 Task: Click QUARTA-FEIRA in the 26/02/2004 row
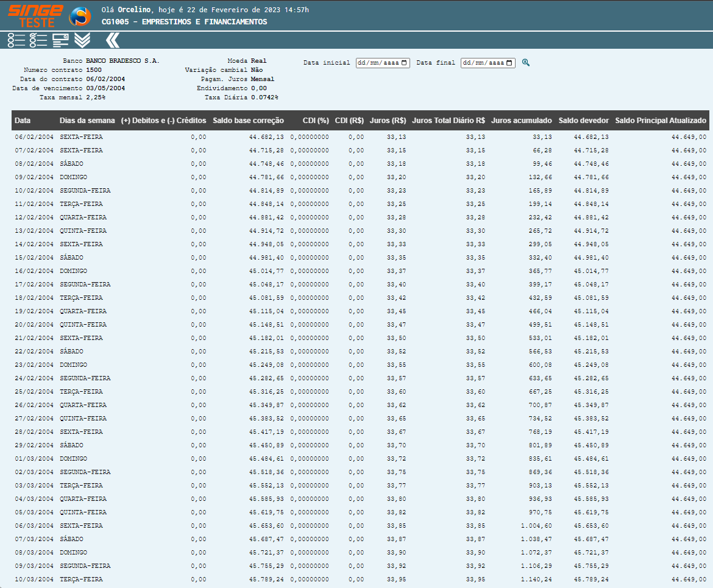pos(83,405)
